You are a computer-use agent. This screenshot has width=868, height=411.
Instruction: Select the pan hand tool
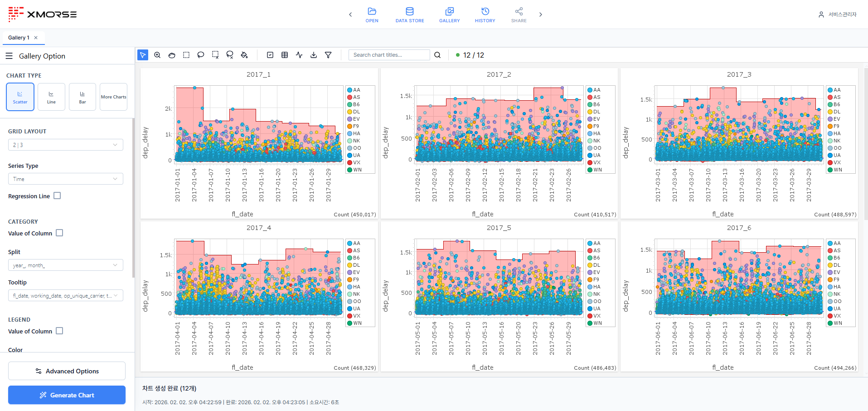pos(172,55)
